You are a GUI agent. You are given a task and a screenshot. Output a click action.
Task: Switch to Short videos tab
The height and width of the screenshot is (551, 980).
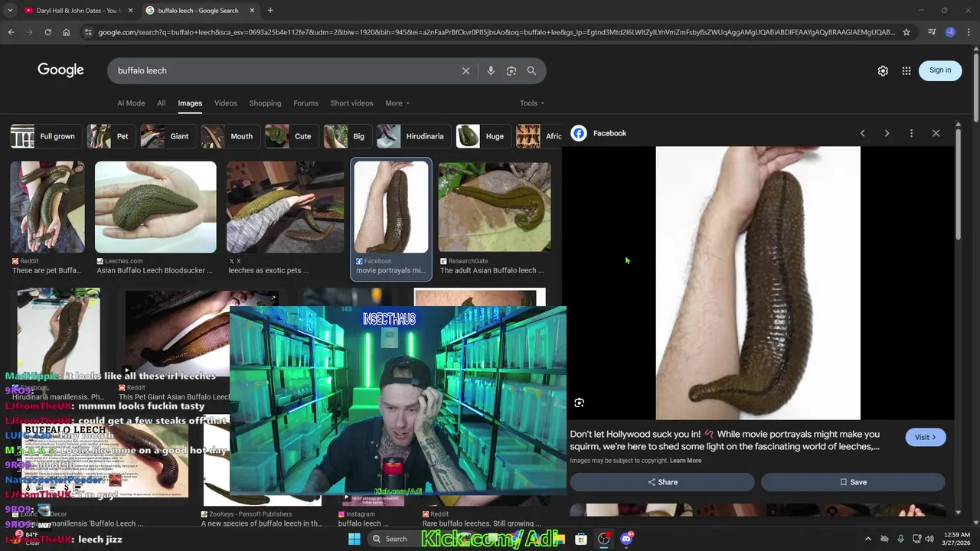point(351,103)
